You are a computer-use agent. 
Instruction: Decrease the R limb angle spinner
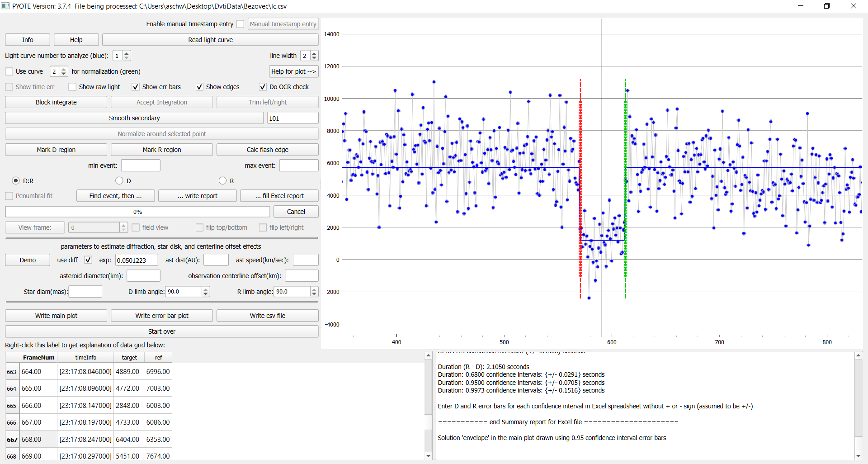tap(314, 294)
